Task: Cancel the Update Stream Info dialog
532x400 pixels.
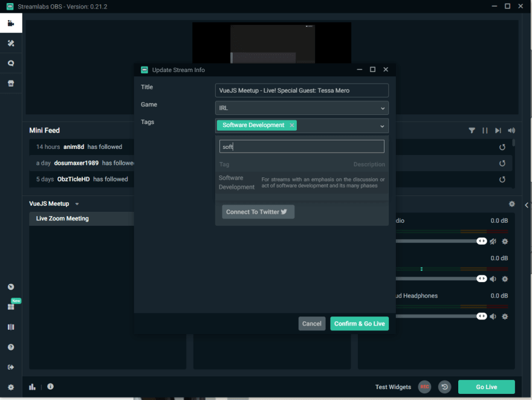Action: tap(311, 324)
